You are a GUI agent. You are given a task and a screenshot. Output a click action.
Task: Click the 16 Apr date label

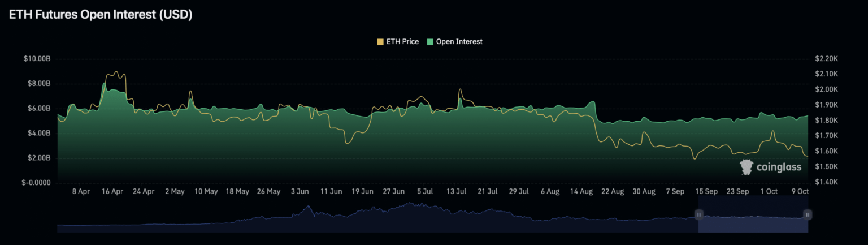point(112,192)
